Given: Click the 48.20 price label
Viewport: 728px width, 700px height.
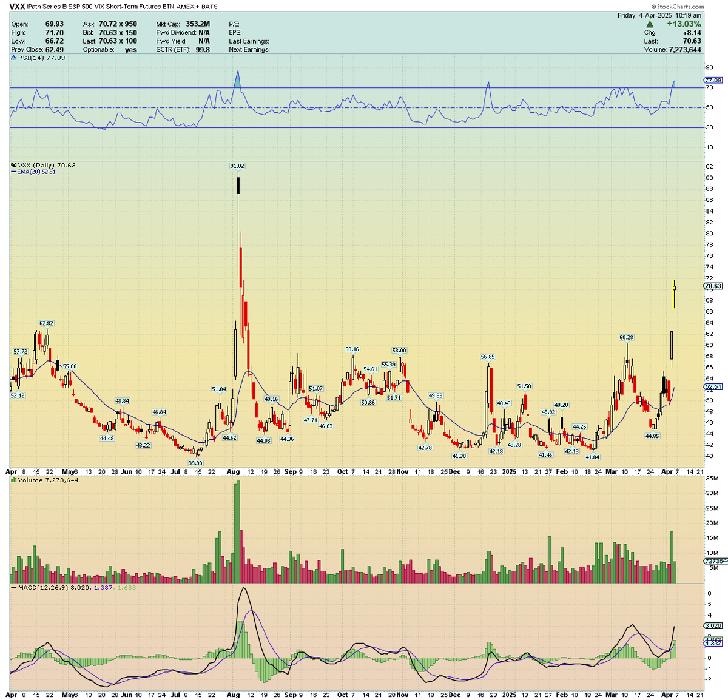Looking at the screenshot, I should (x=561, y=405).
